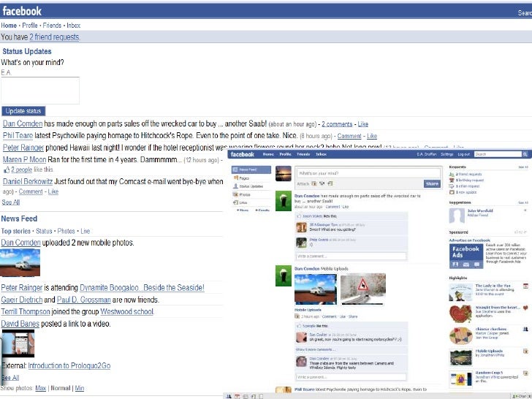Image resolution: width=532 pixels, height=399 pixels.
Task: Click the Share button in the inset window
Action: tap(432, 183)
